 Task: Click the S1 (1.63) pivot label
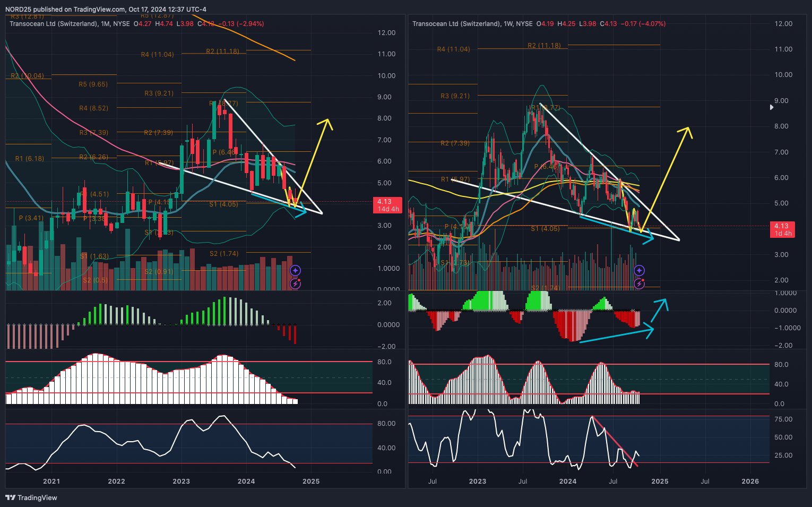(x=94, y=256)
